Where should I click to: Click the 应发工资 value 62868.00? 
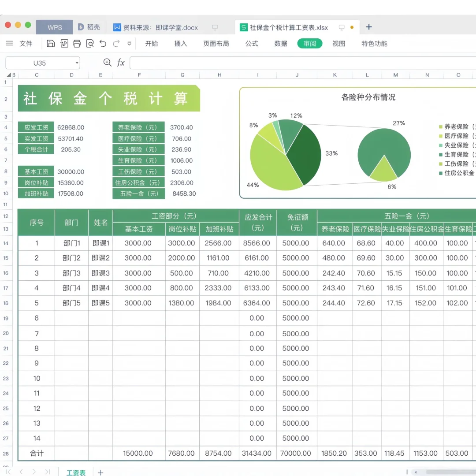pyautogui.click(x=71, y=127)
